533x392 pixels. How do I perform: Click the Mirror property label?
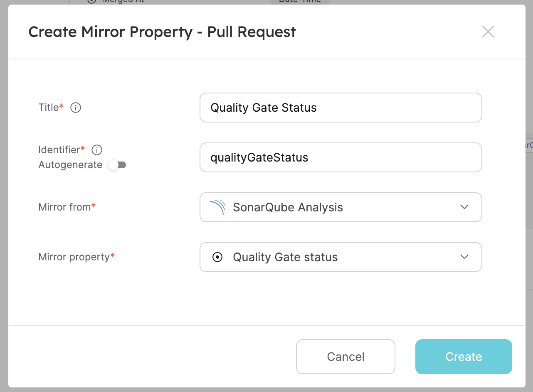[x=74, y=257]
